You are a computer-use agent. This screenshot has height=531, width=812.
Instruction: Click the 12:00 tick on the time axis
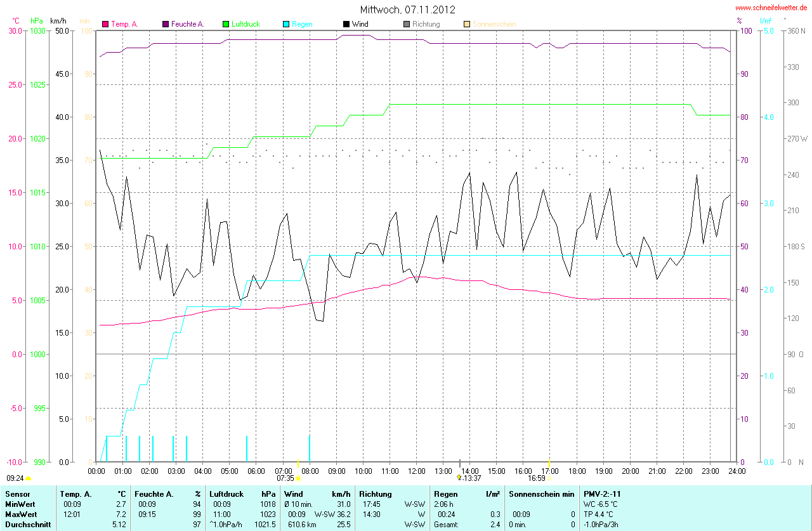coord(416,471)
